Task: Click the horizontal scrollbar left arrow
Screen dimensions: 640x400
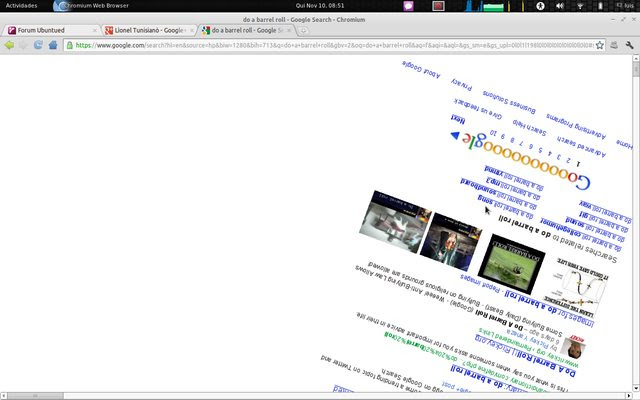Action: point(3,396)
